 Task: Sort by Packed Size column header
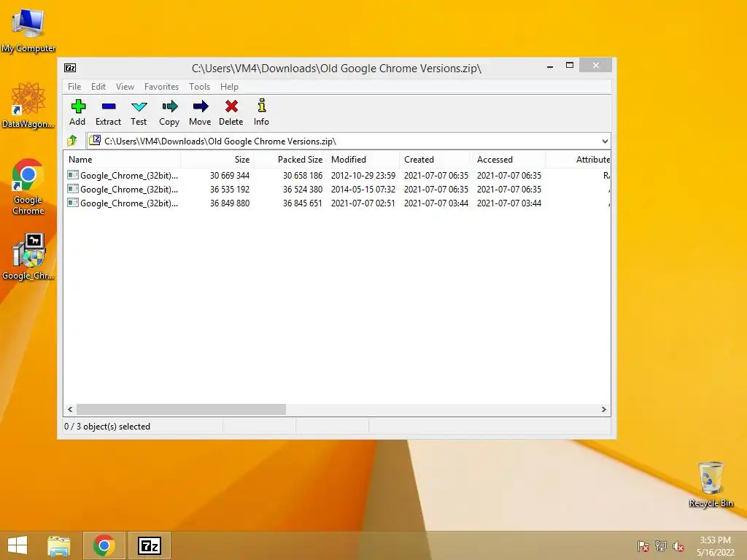point(290,160)
